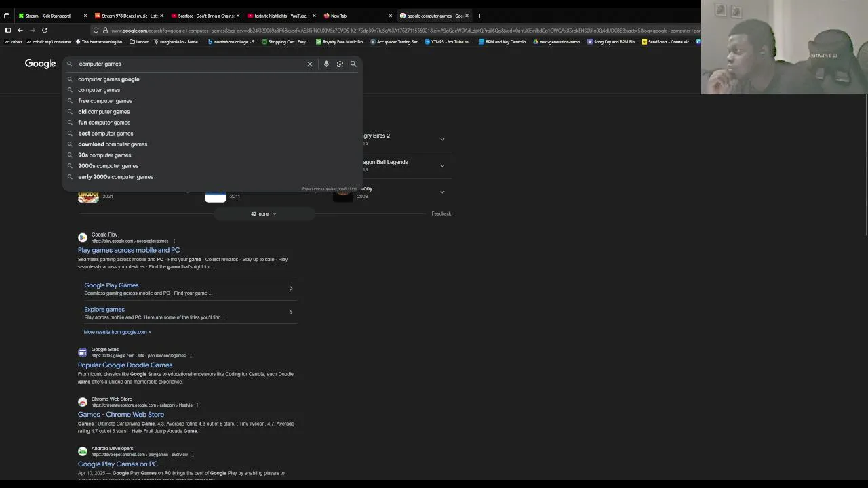Viewport: 868px width, 488px height.
Task: Open more options for the Chrome Web Store result
Action: coord(197,405)
